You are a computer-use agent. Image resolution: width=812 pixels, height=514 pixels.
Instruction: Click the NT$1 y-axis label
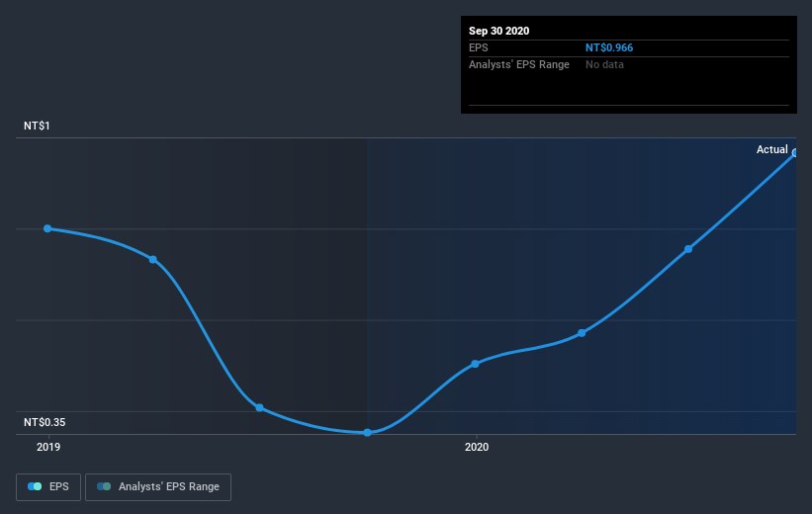(x=37, y=126)
